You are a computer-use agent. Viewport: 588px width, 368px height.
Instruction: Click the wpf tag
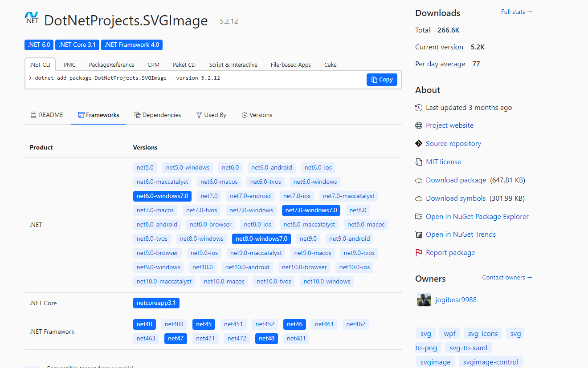(450, 334)
